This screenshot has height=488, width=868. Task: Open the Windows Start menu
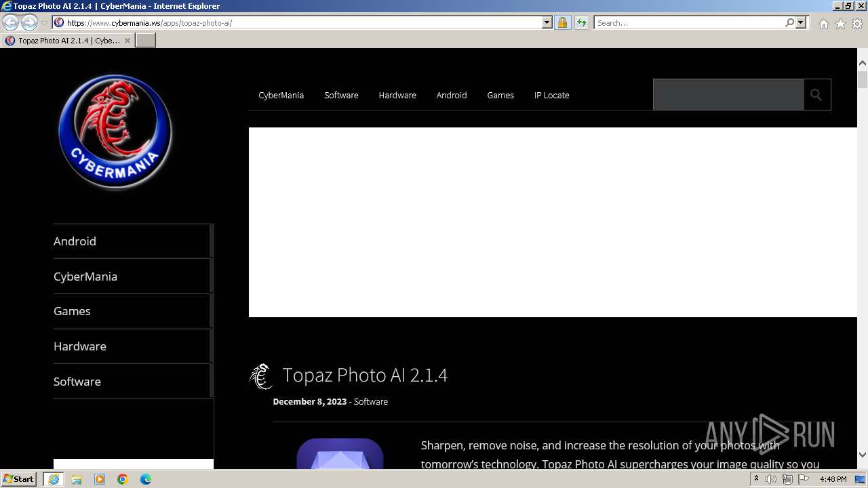(19, 479)
